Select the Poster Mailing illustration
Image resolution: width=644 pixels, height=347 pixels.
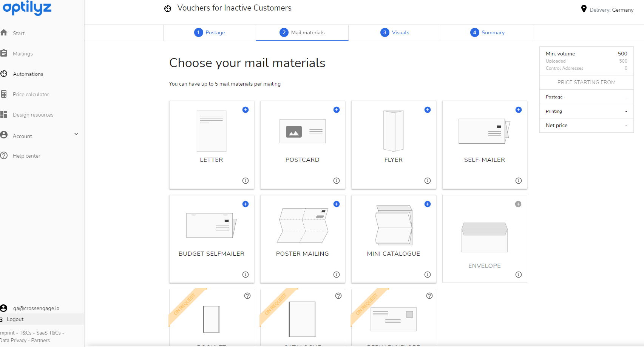(x=303, y=225)
